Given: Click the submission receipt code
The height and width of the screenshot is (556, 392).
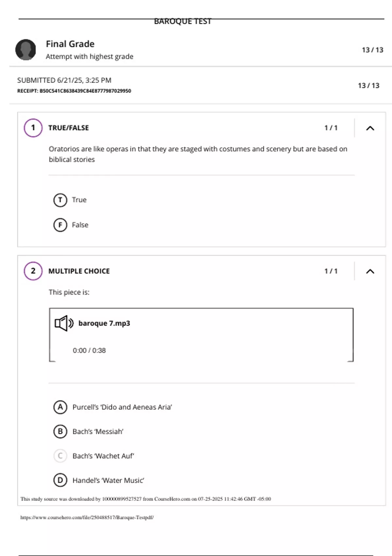Looking at the screenshot, I should point(74,91).
